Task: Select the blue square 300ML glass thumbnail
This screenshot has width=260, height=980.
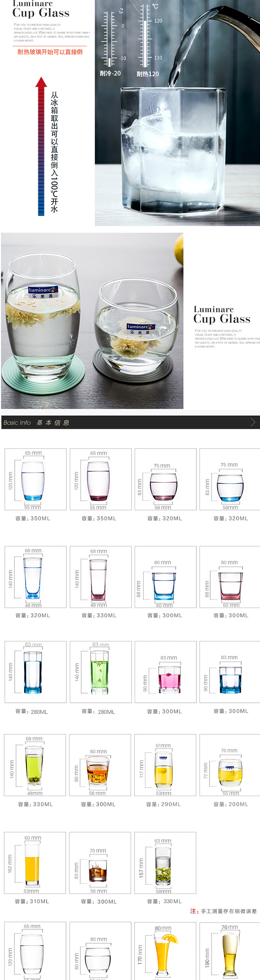Action: click(x=166, y=577)
